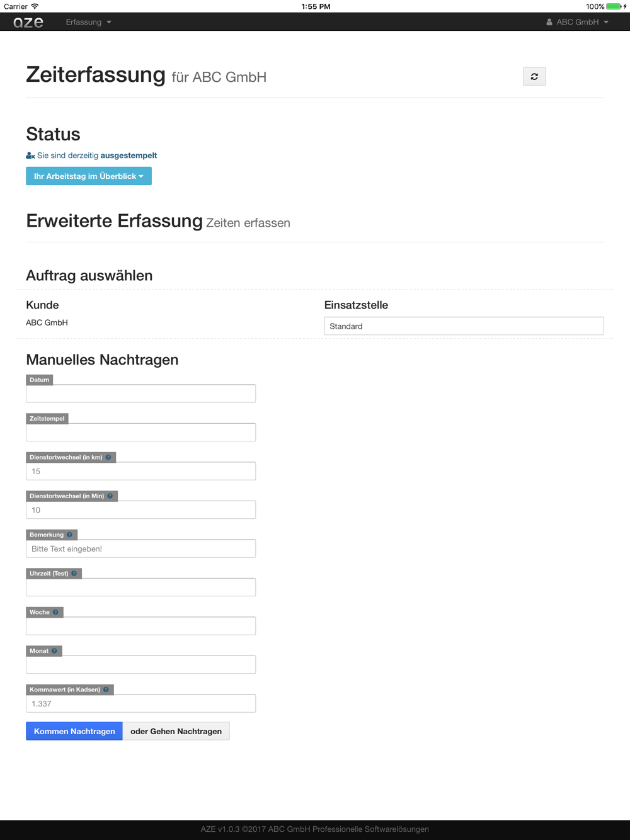The height and width of the screenshot is (840, 630).
Task: Focus the Kommawert input field
Action: [141, 703]
